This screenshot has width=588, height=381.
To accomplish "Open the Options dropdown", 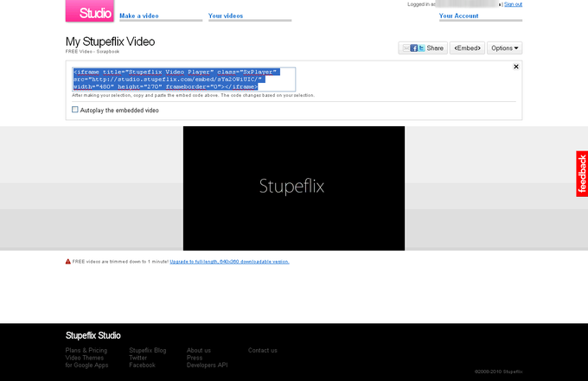I will click(504, 48).
